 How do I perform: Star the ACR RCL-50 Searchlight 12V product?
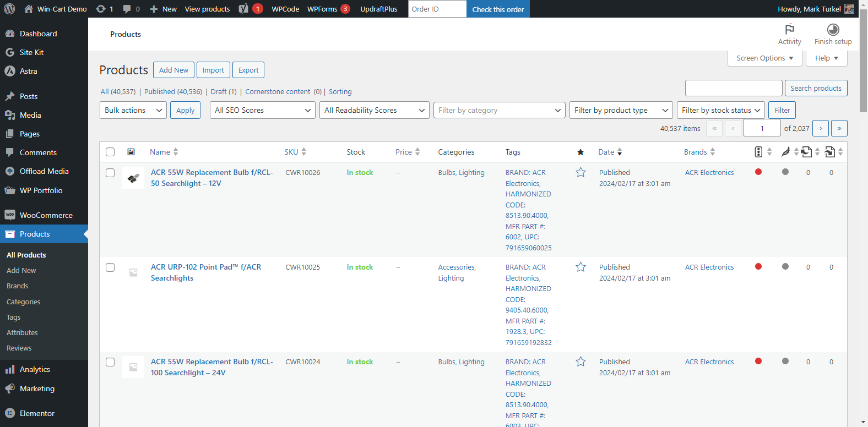coord(581,172)
